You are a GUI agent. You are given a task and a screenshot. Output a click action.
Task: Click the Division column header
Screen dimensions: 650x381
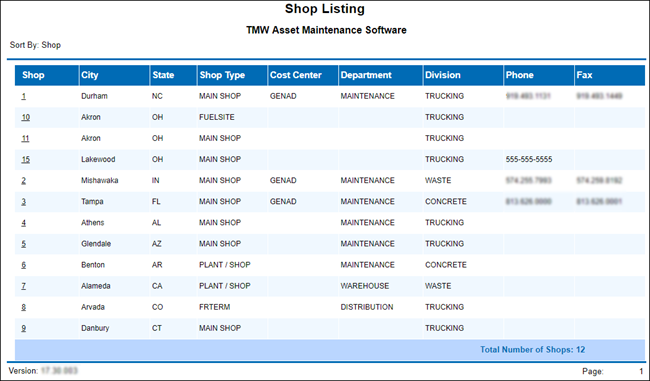(x=443, y=75)
